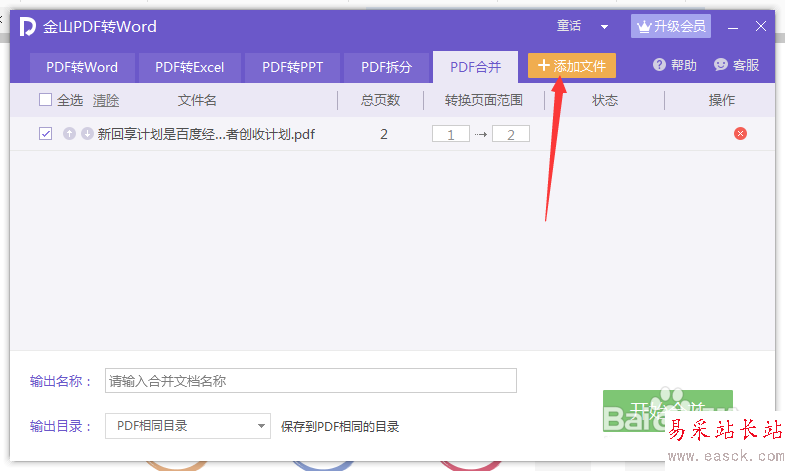Open the 童话 account dropdown arrow

[x=604, y=27]
